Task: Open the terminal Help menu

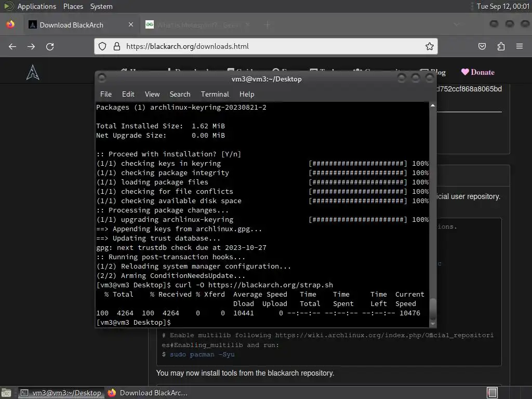Action: [247, 95]
